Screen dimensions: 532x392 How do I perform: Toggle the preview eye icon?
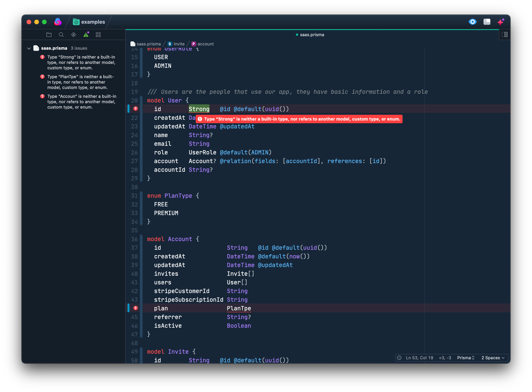pos(472,22)
